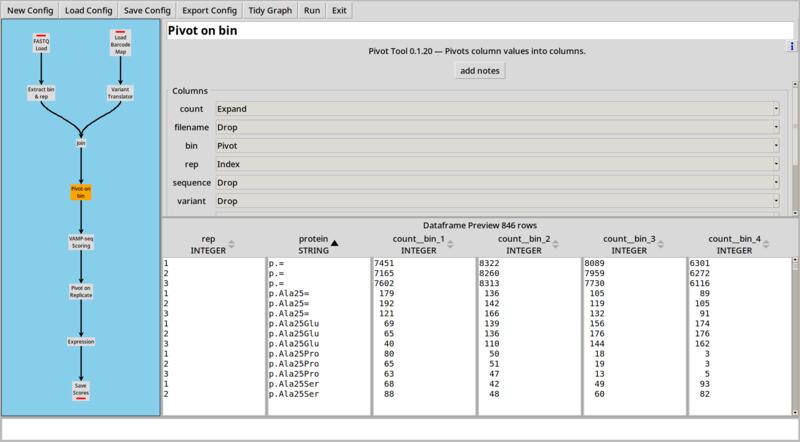Select the Expression node
The height and width of the screenshot is (442, 800).
pos(81,341)
